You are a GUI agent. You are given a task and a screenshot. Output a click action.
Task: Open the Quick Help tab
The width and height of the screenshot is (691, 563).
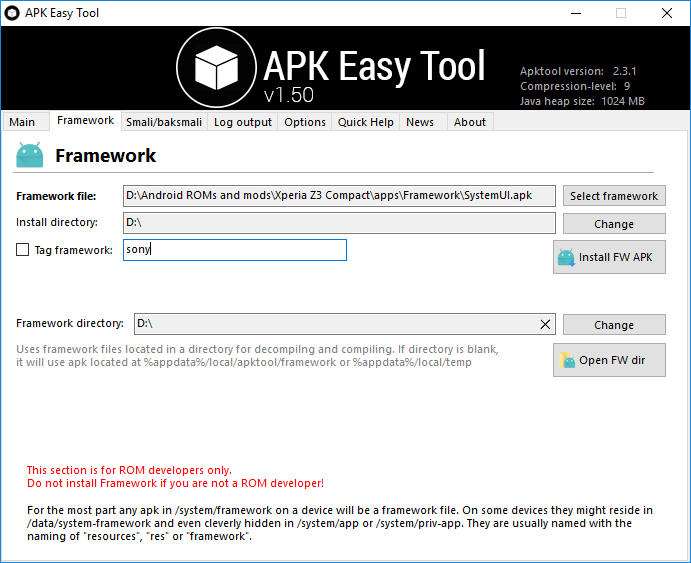pyautogui.click(x=365, y=122)
